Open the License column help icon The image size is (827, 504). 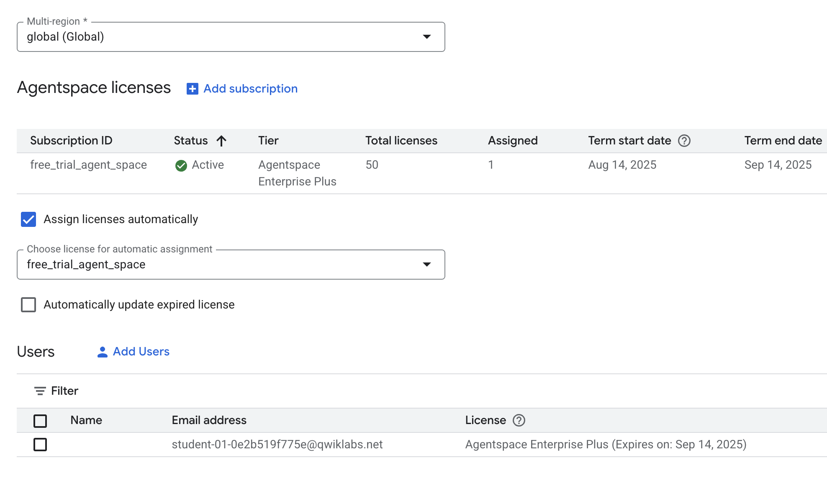(x=519, y=420)
